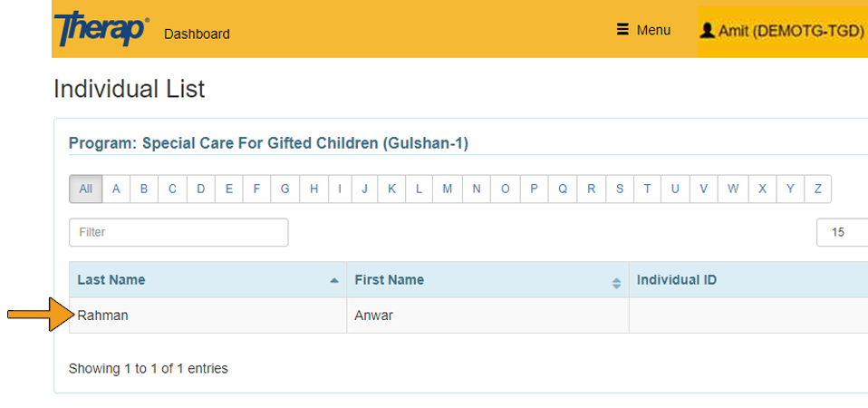Click the First Name sort arrows
The height and width of the screenshot is (408, 868).
point(616,282)
